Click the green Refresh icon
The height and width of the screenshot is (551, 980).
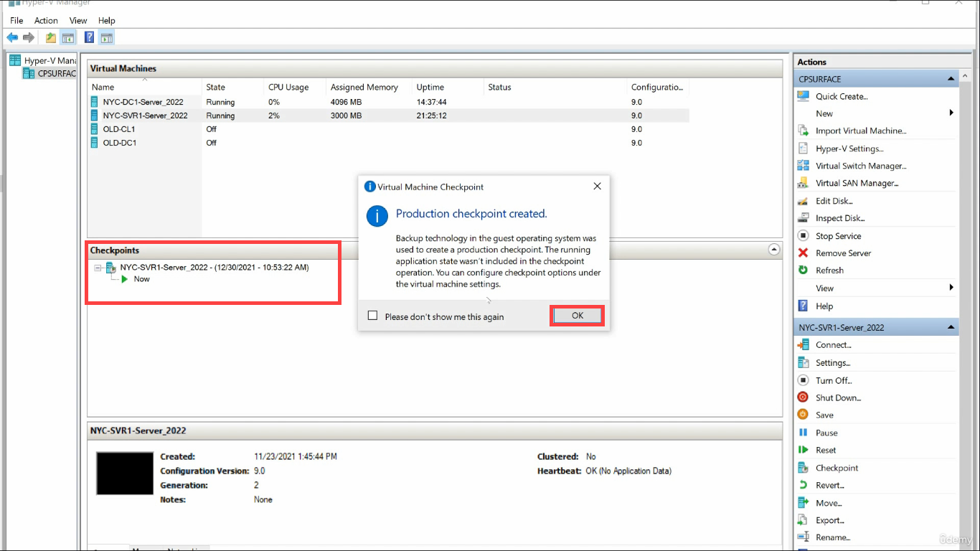pyautogui.click(x=804, y=270)
